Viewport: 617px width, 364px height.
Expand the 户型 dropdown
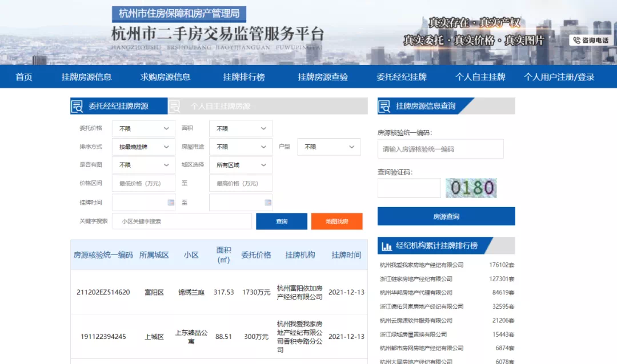(328, 147)
